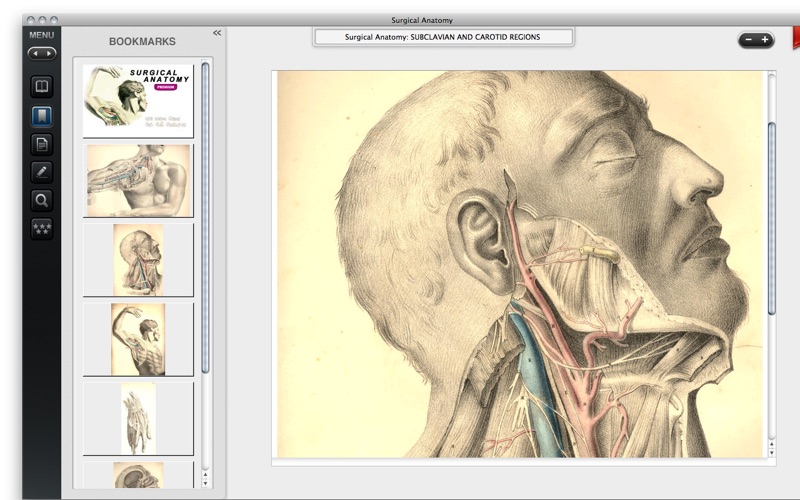Zoom in with the plus button

click(765, 40)
